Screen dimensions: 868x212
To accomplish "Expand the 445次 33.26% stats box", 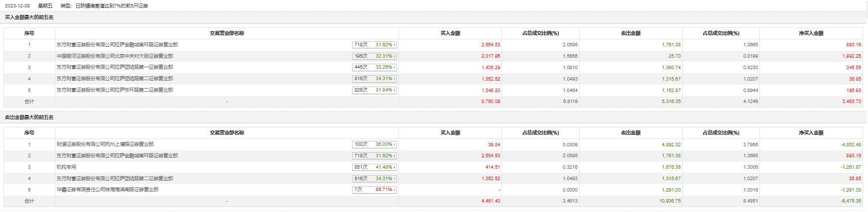I will (374, 67).
